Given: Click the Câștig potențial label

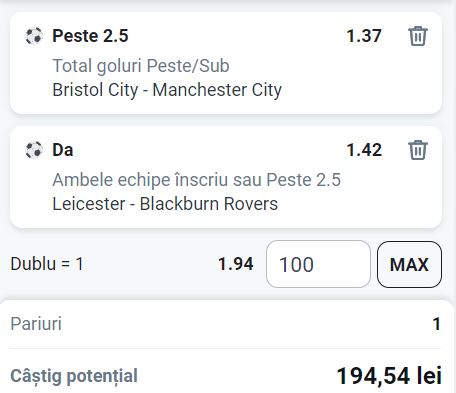Looking at the screenshot, I should tap(74, 376).
